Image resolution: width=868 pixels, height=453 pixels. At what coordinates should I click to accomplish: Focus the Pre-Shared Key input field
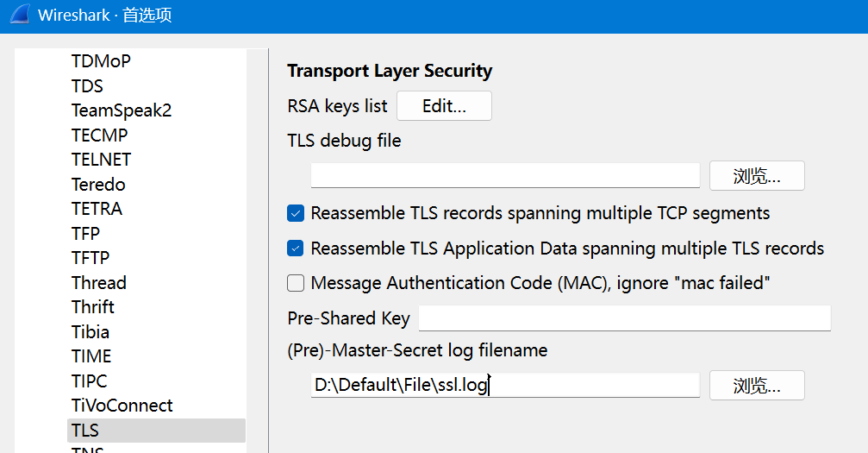click(624, 318)
